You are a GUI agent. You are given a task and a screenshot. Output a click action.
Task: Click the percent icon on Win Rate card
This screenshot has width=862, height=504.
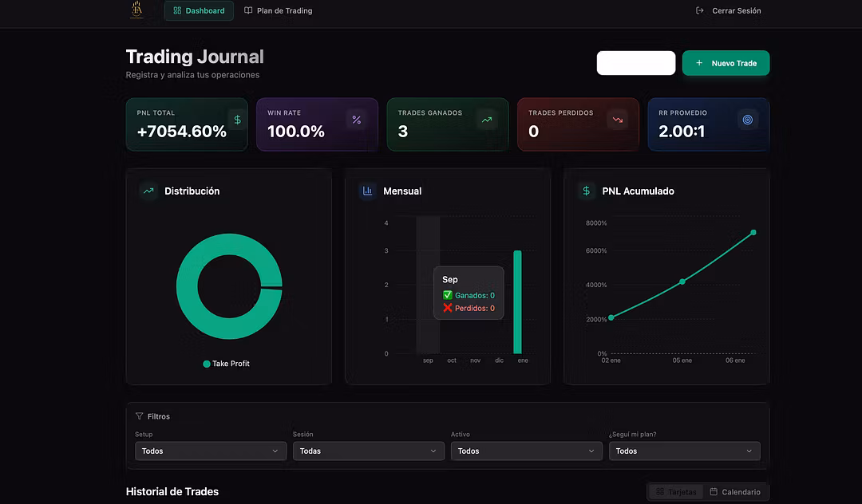tap(357, 120)
